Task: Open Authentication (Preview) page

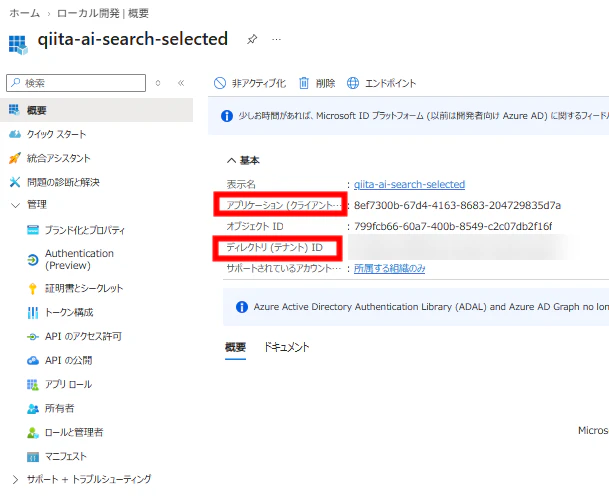Action: pos(79,259)
